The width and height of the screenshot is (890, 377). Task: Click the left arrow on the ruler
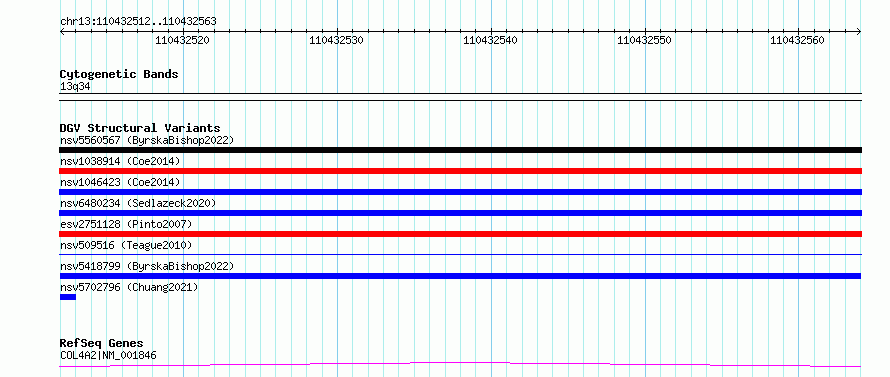click(62, 32)
